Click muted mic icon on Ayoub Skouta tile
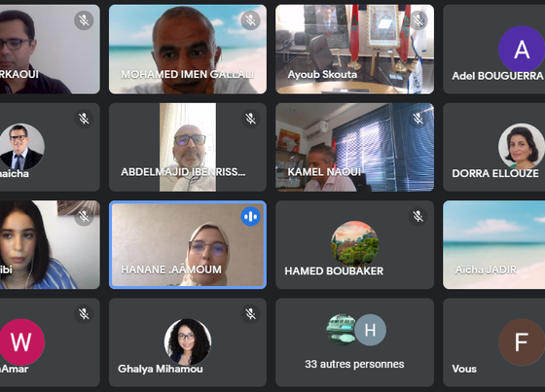The width and height of the screenshot is (545, 392). [418, 20]
